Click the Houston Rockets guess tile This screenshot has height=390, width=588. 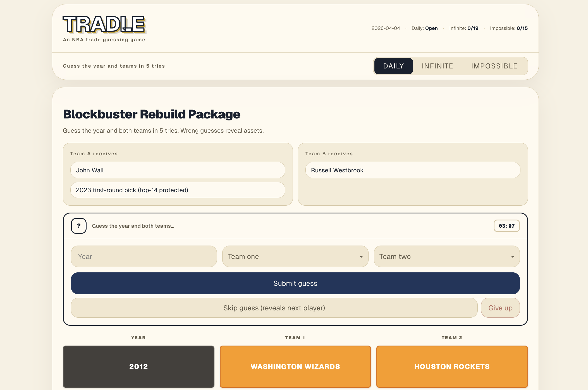point(452,367)
